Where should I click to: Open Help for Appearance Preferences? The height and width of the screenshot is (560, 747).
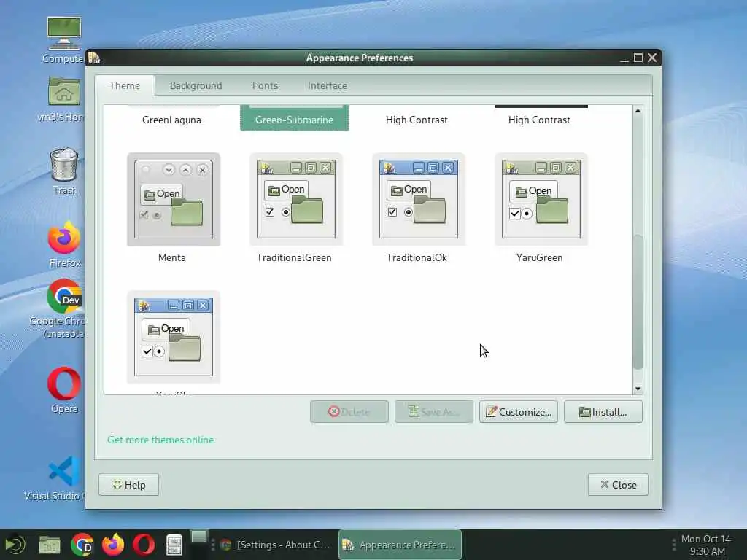tap(128, 485)
